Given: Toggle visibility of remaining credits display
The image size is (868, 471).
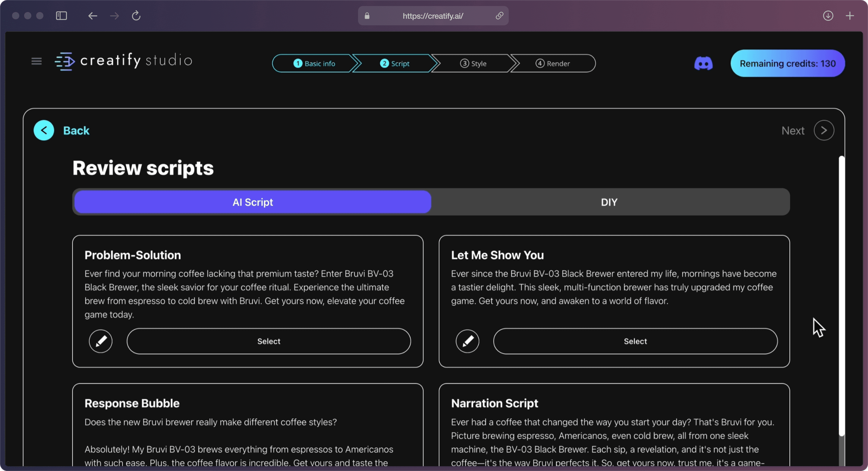Looking at the screenshot, I should pyautogui.click(x=787, y=63).
